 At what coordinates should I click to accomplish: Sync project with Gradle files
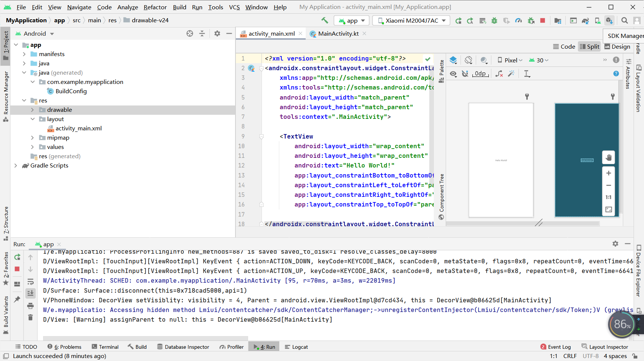pos(586,20)
